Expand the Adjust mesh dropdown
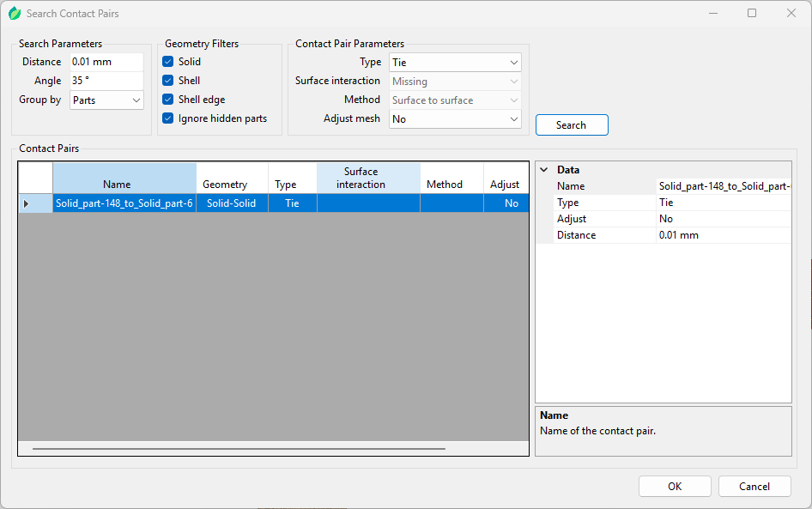The height and width of the screenshot is (509, 812). tap(455, 119)
